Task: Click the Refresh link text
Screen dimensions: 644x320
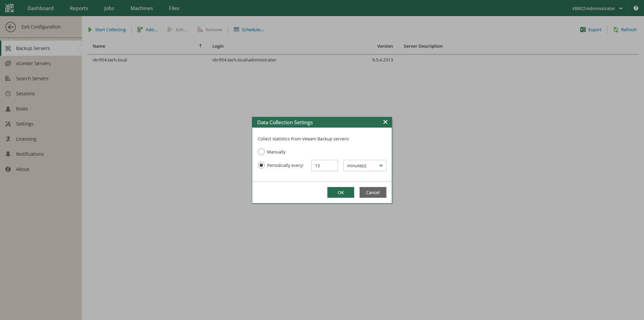Action: tap(629, 30)
